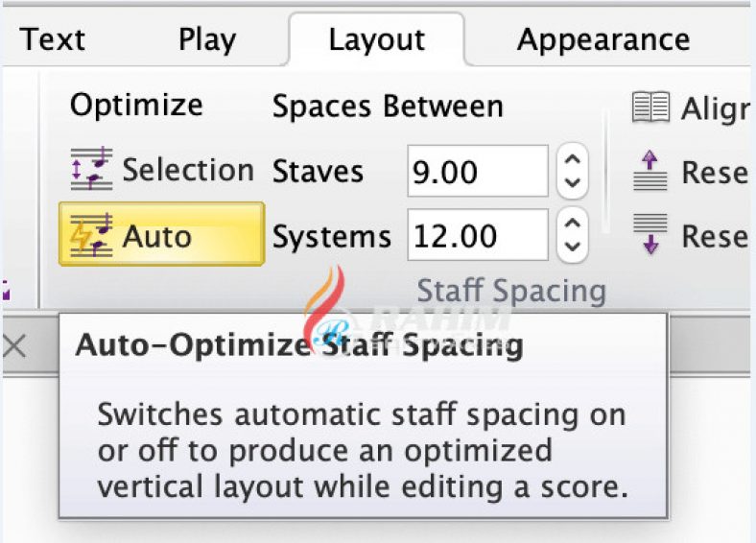The height and width of the screenshot is (543, 756).
Task: Switch to the Appearance tab
Action: tap(602, 39)
